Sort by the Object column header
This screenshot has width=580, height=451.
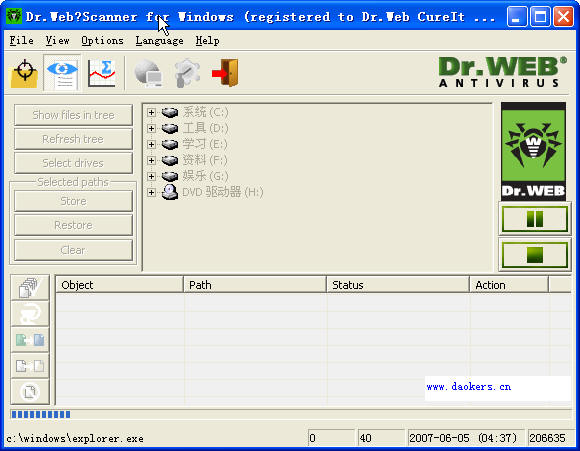point(119,285)
